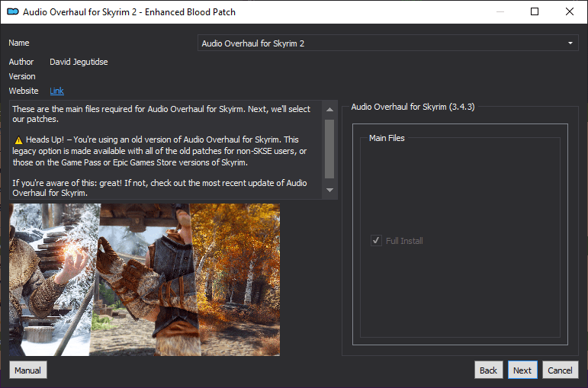
Task: Close the installer window
Action: tap(569, 11)
